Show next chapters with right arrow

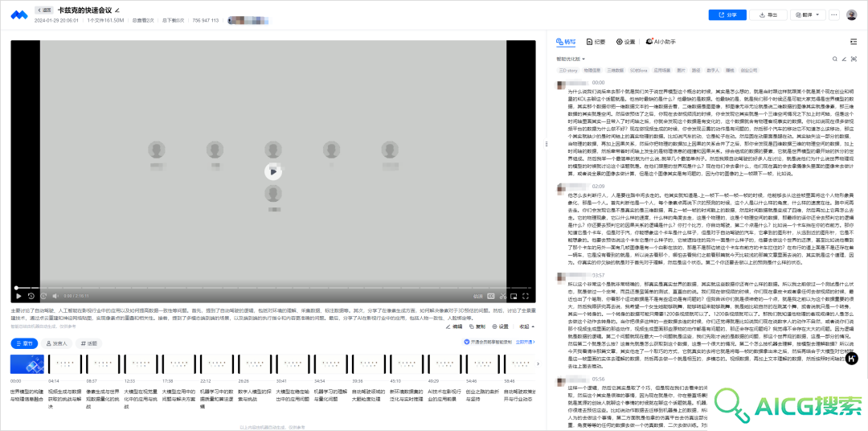pyautogui.click(x=538, y=364)
